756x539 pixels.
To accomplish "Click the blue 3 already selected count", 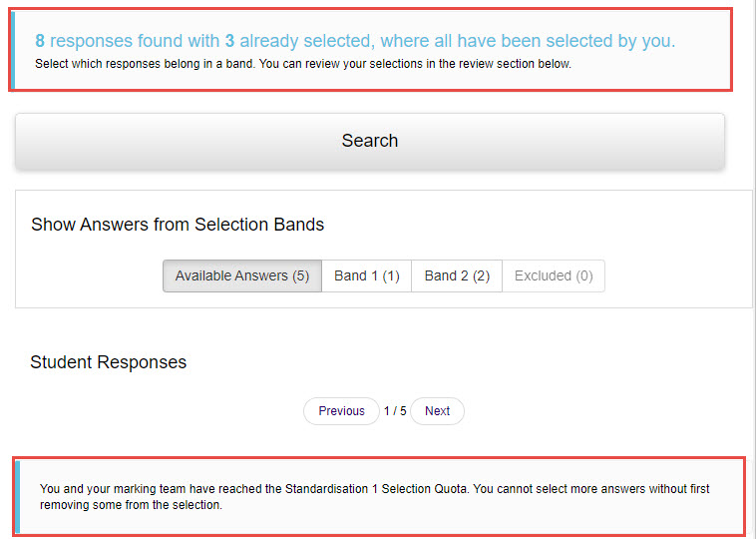I will tap(229, 41).
